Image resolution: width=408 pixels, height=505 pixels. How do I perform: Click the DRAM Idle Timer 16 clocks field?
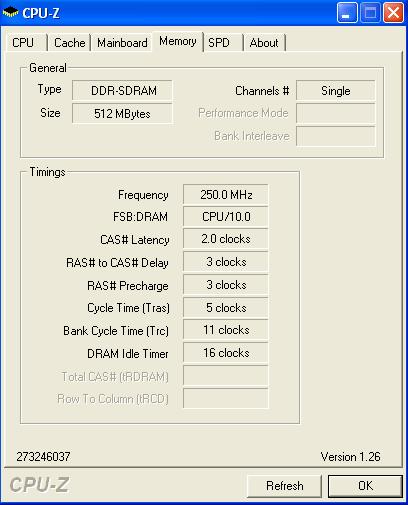click(x=226, y=353)
